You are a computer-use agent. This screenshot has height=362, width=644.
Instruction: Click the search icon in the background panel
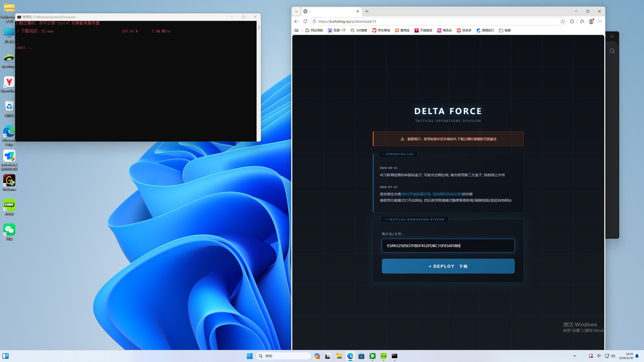[612, 51]
